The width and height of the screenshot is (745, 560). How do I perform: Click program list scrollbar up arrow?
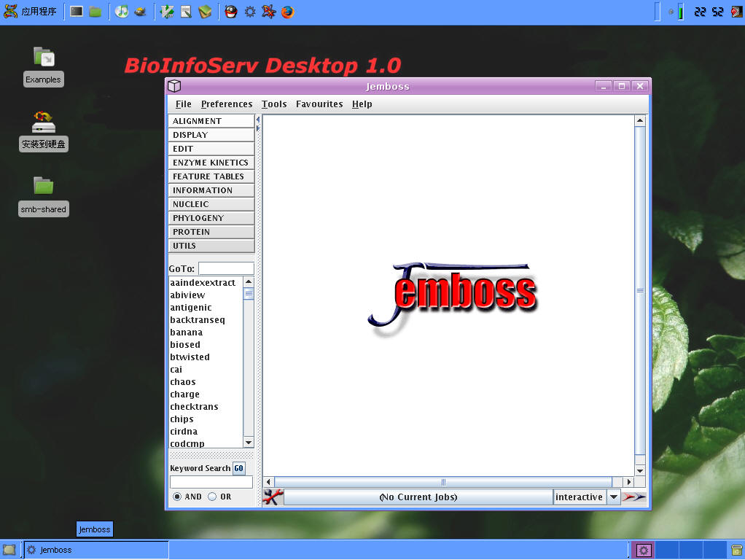(x=249, y=282)
